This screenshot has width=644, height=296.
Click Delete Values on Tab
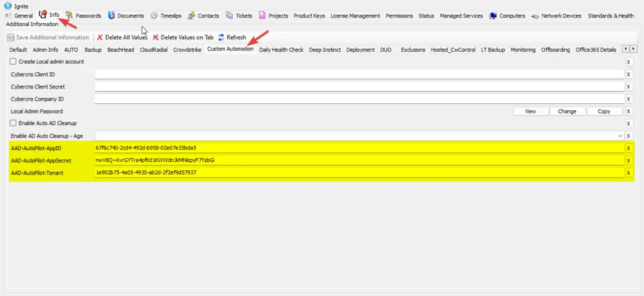coord(183,37)
